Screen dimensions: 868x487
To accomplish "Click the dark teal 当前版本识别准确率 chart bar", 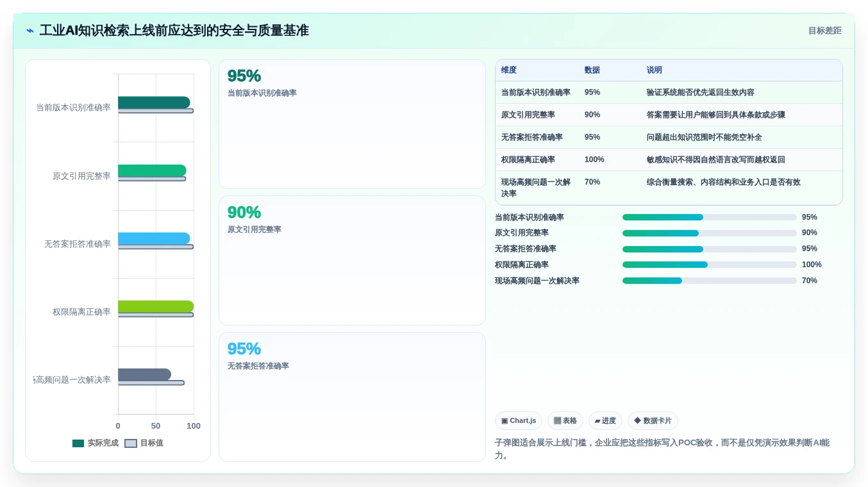I will click(x=154, y=103).
